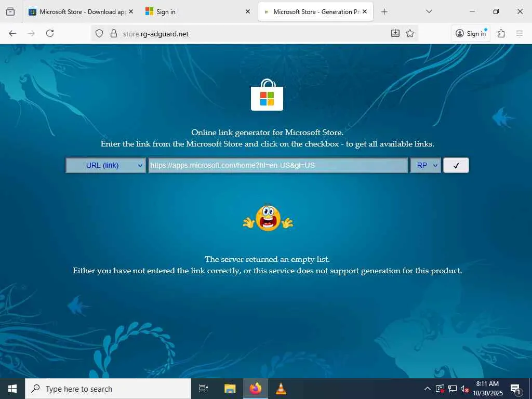Viewport: 532px width, 399px height.
Task: Click the Firefox account Sign in button
Action: point(471,33)
